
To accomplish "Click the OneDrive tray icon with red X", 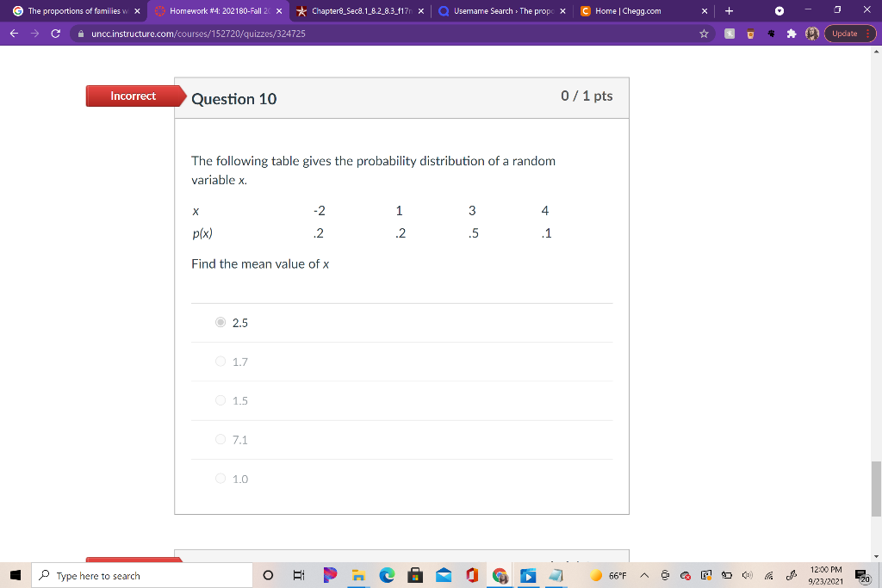I will tap(686, 576).
